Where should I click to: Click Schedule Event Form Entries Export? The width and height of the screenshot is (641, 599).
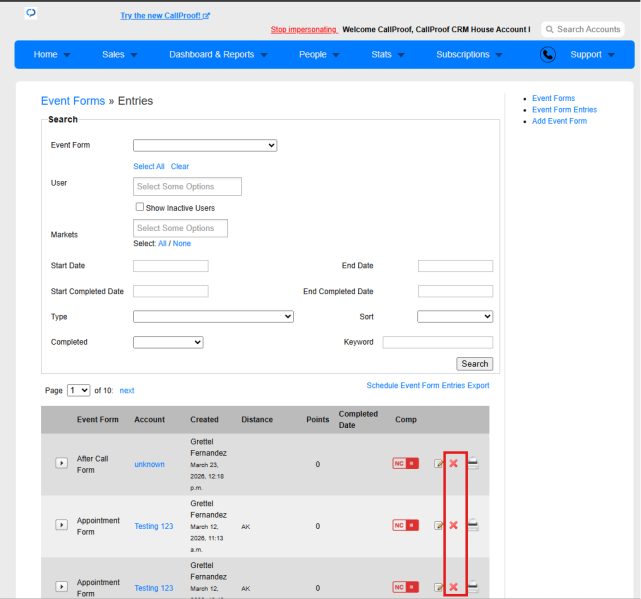(428, 386)
